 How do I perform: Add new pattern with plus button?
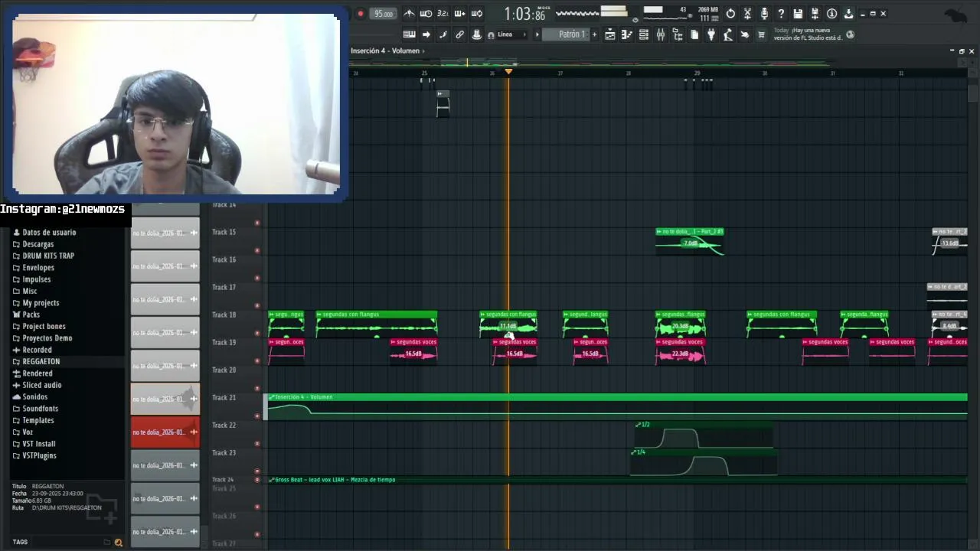point(594,34)
